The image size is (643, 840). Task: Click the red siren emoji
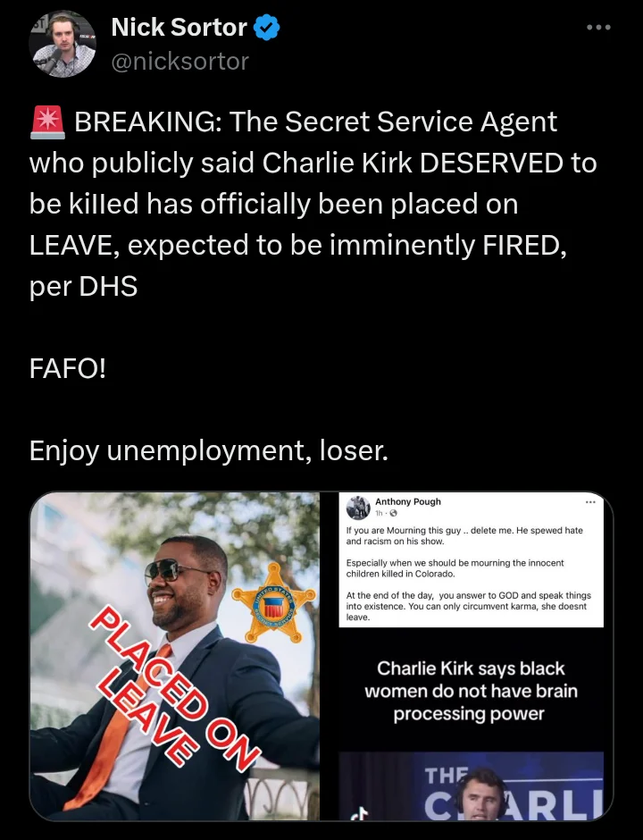coord(47,122)
